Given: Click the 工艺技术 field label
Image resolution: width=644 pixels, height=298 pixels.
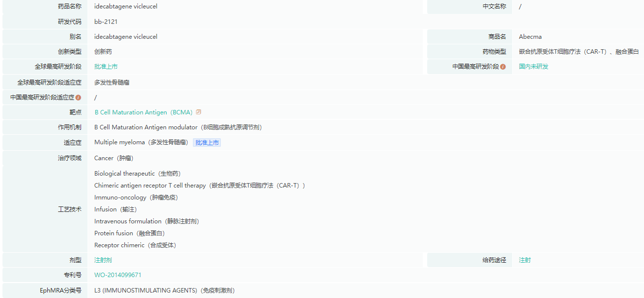Looking at the screenshot, I should coord(70,209).
